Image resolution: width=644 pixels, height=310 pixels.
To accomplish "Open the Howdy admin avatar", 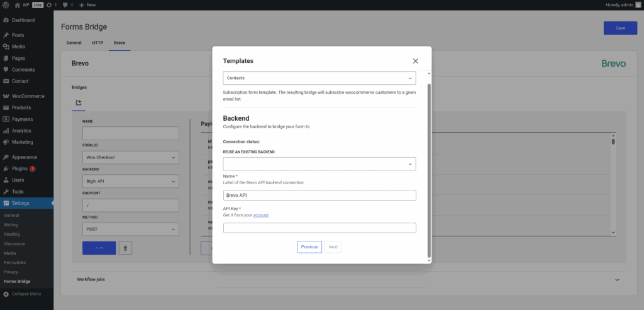I will (638, 5).
